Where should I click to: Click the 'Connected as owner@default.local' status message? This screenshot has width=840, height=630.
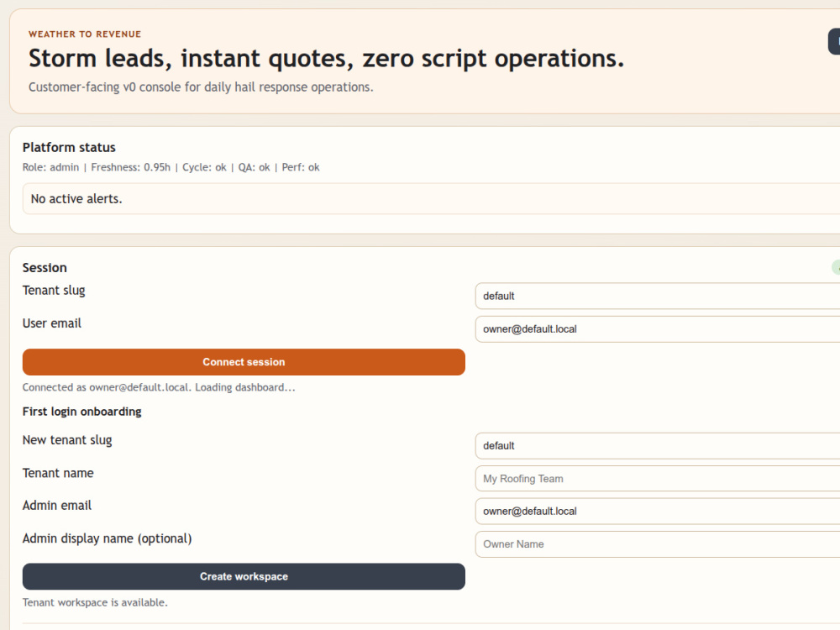point(159,387)
